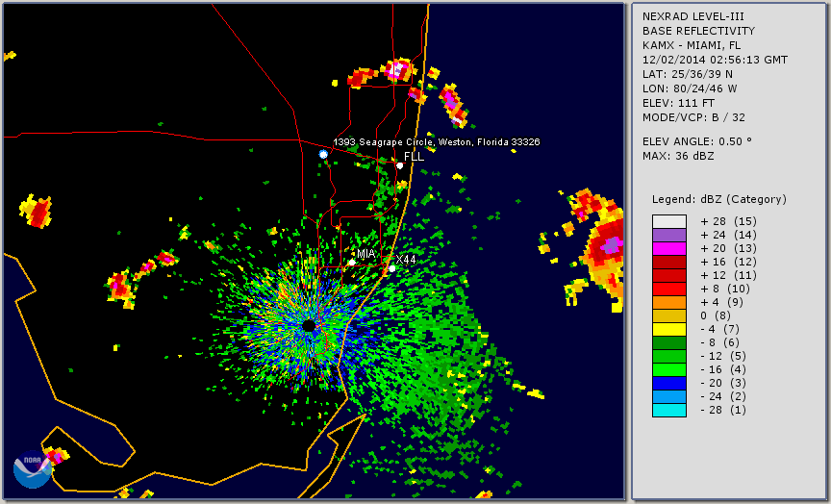Image resolution: width=831 pixels, height=504 pixels.
Task: Click the 'LON: 80/24/46 W' text
Action: pos(690,88)
